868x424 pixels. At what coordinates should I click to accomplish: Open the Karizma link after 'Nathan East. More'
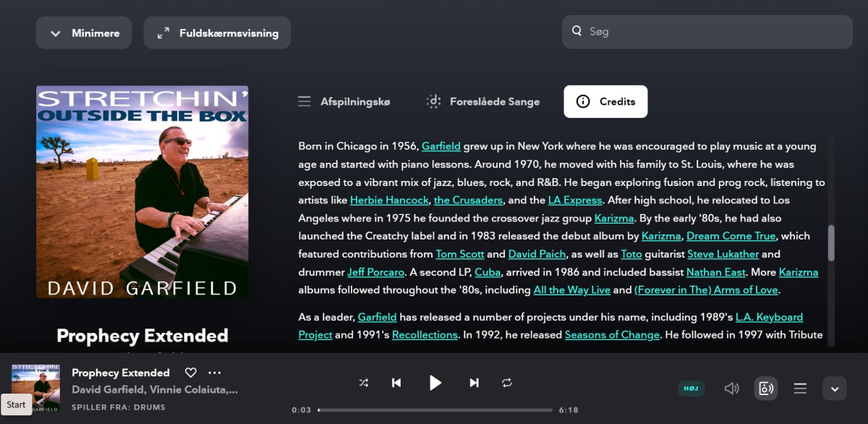click(799, 272)
